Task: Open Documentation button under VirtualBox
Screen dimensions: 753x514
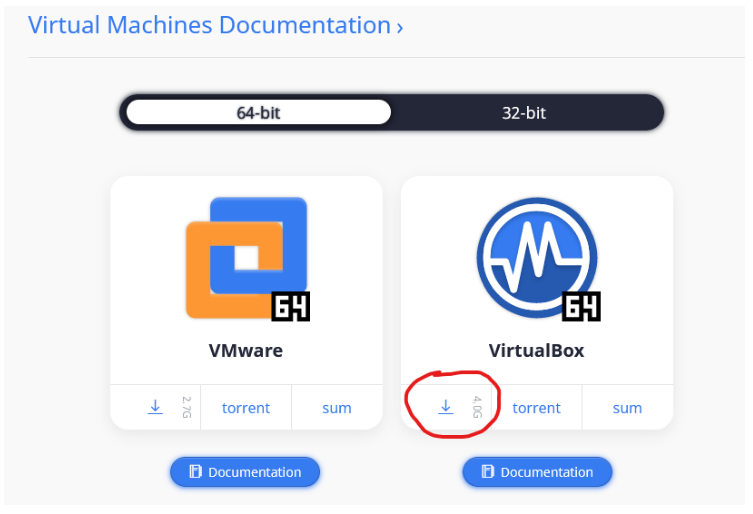Action: pos(537,472)
